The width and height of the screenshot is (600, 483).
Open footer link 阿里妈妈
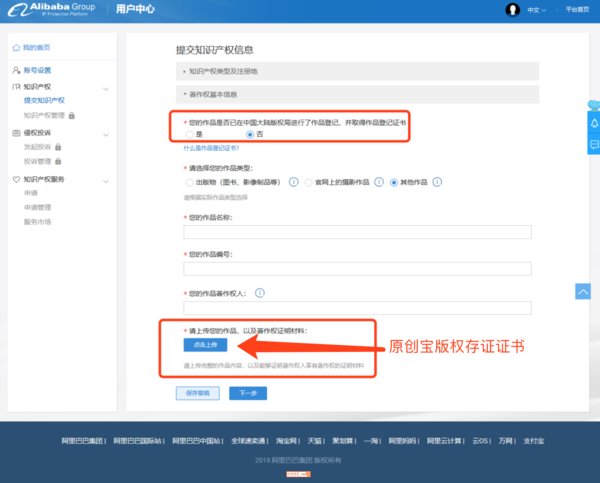pos(402,441)
